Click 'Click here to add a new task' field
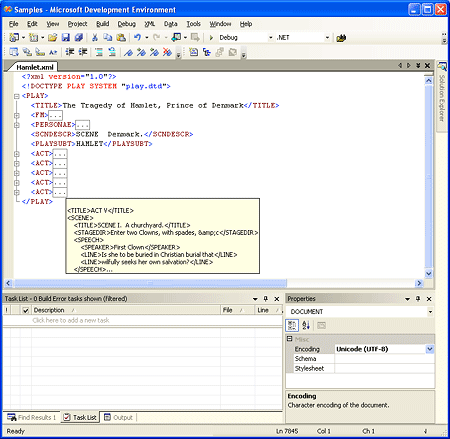Screen dimensions: 450x439 tap(143, 320)
